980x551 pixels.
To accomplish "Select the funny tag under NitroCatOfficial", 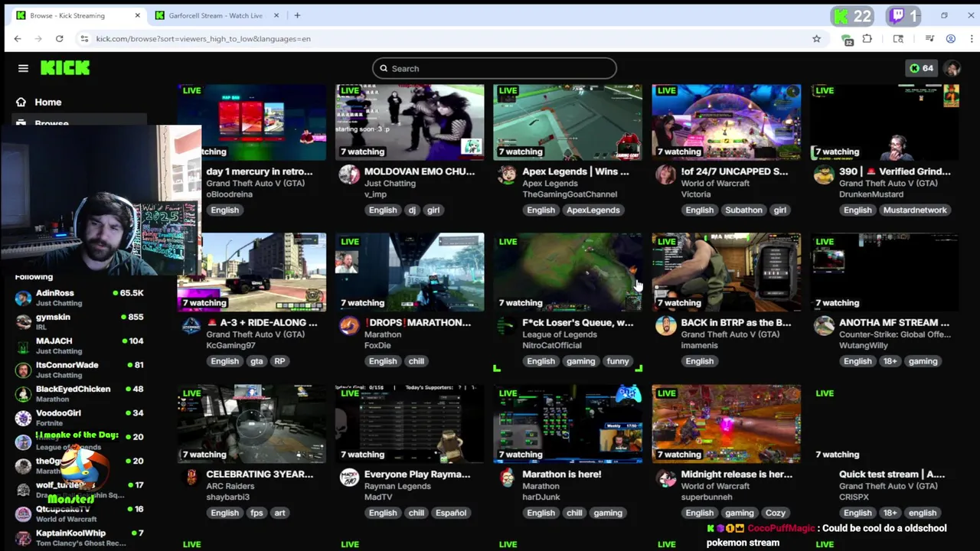I will 618,361.
